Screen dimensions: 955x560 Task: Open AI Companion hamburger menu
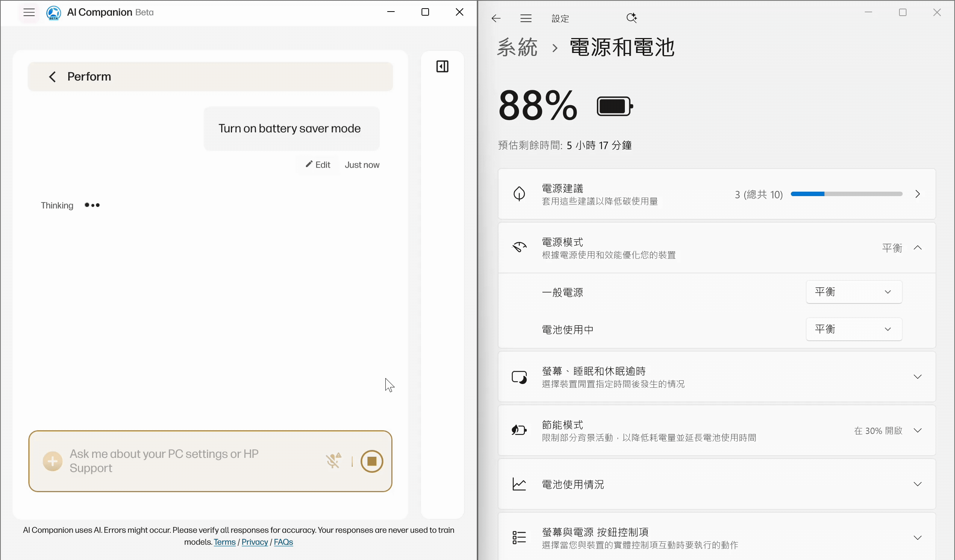tap(29, 13)
